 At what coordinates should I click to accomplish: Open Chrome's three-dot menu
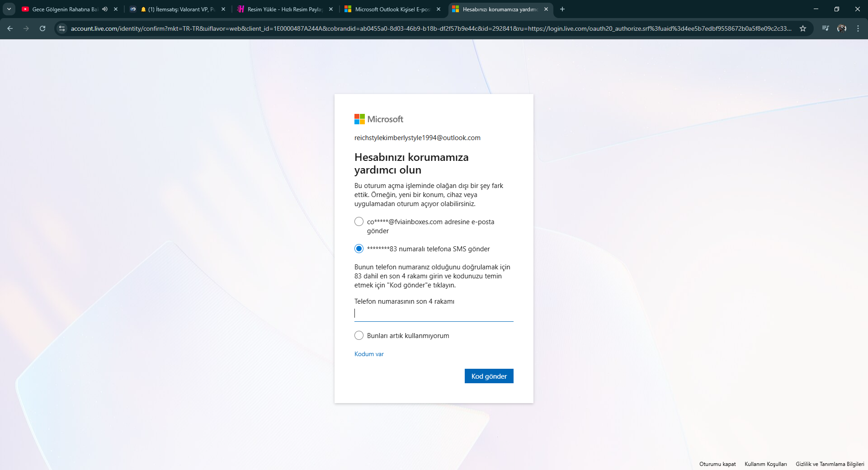(x=858, y=28)
